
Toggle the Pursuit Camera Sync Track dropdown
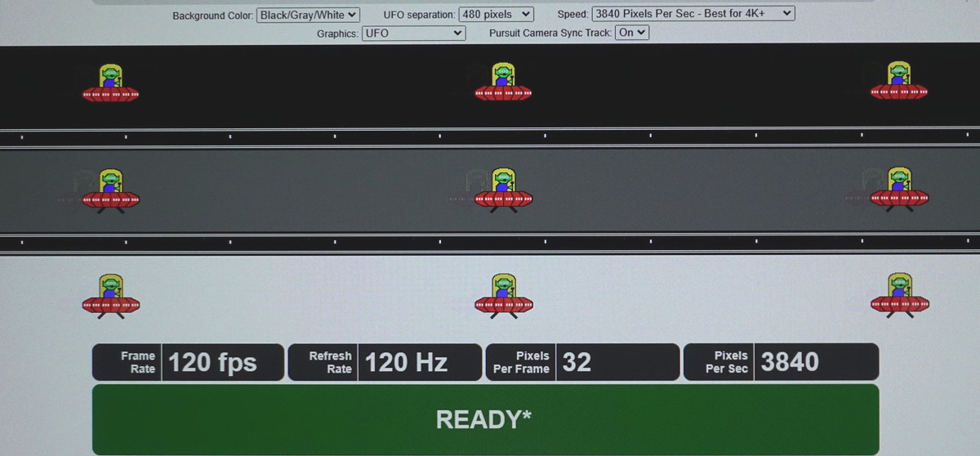coord(632,34)
